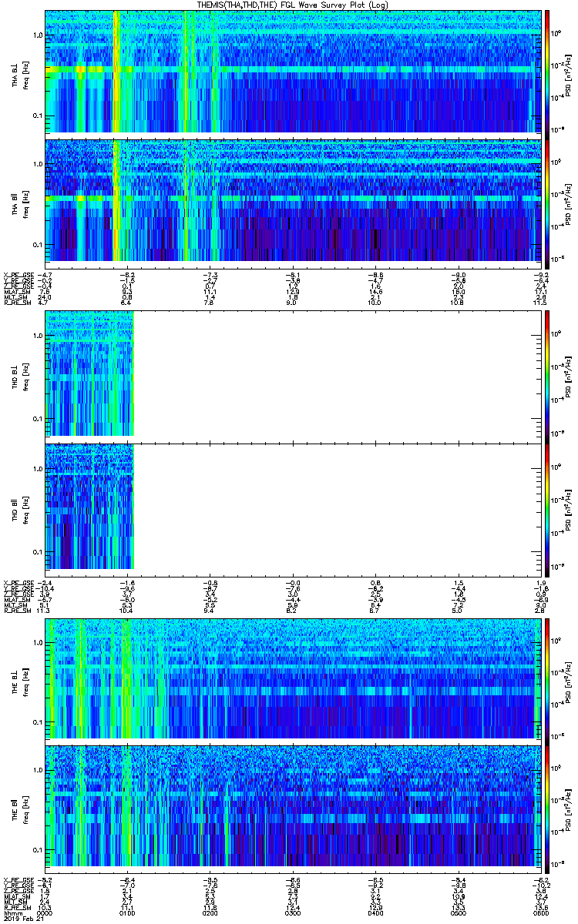Select the THD B-parallel spectrogram data
This screenshot has height=924, width=578.
(89, 506)
